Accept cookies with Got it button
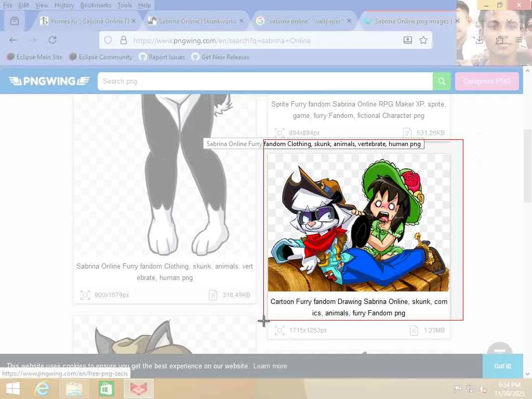Image resolution: width=532 pixels, height=399 pixels. [502, 366]
